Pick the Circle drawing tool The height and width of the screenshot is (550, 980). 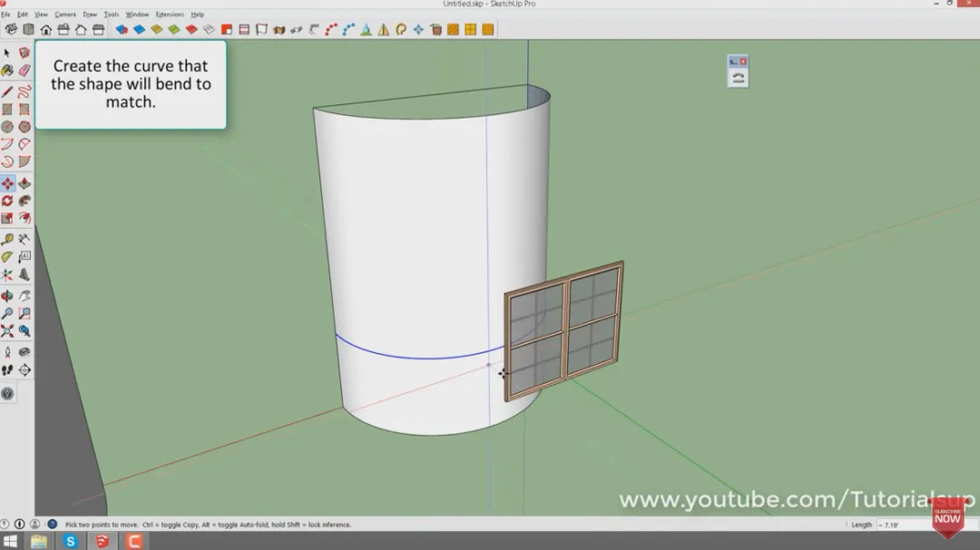point(7,127)
